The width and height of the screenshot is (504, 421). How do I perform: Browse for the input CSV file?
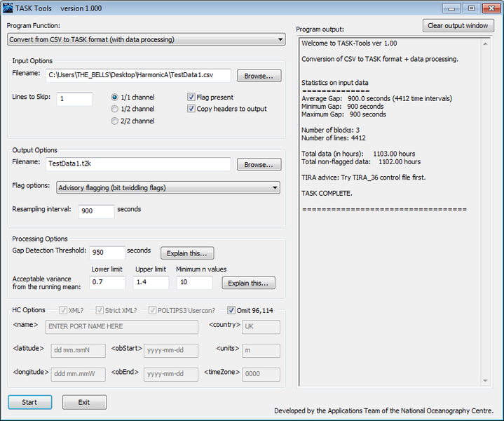click(x=259, y=76)
